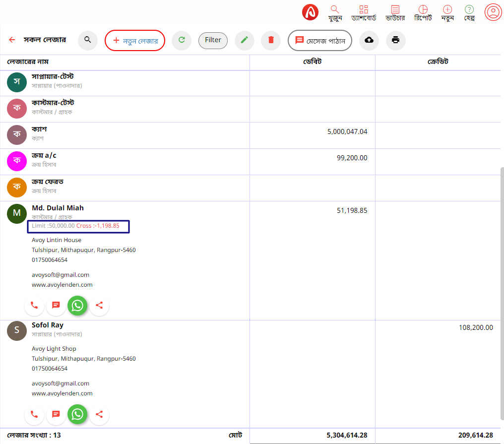The height and width of the screenshot is (444, 504).
Task: Click the total debit 5,304,614.28
Action: point(347,436)
